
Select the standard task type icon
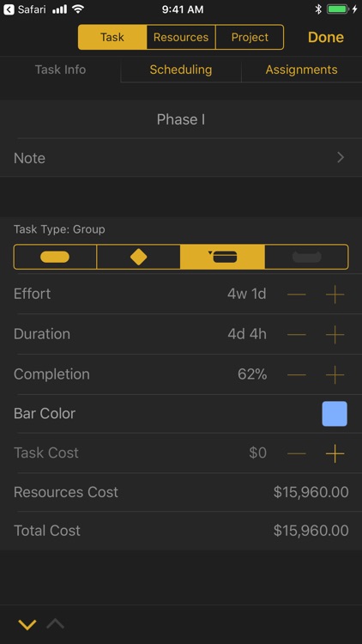55,257
